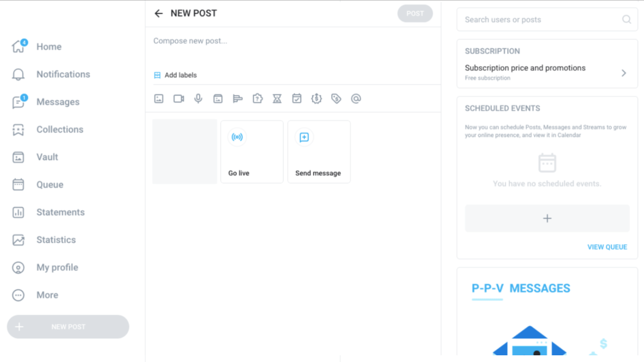
Task: Click the back arrow on New Post
Action: (x=158, y=13)
